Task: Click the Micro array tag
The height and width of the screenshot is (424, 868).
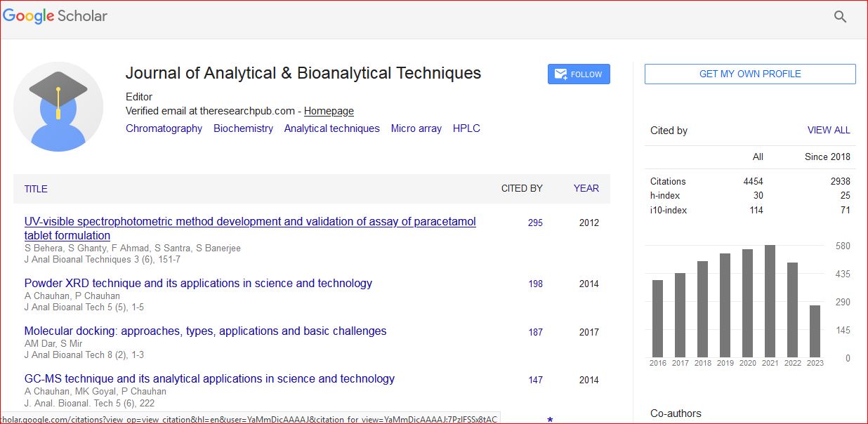Action: coord(416,128)
